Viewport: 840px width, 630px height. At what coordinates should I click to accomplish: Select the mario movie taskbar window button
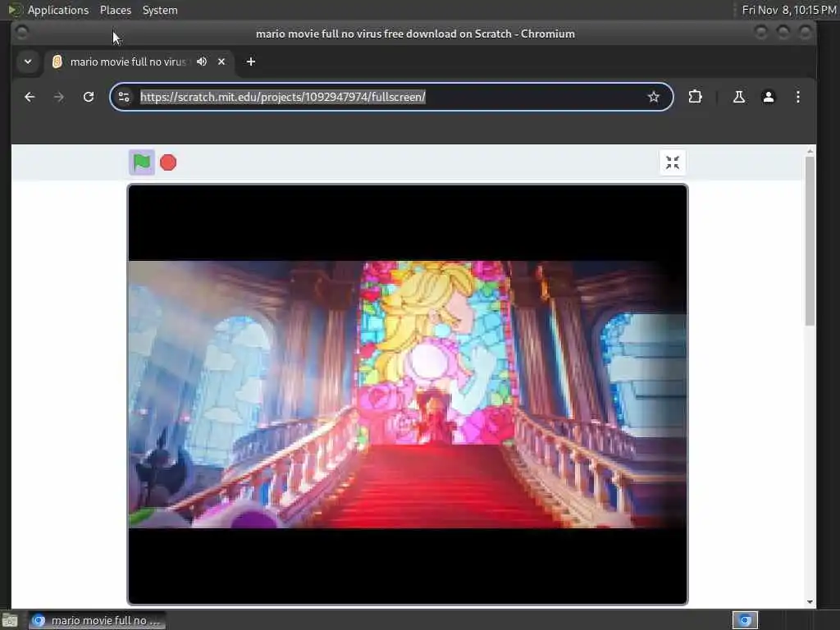pos(98,620)
